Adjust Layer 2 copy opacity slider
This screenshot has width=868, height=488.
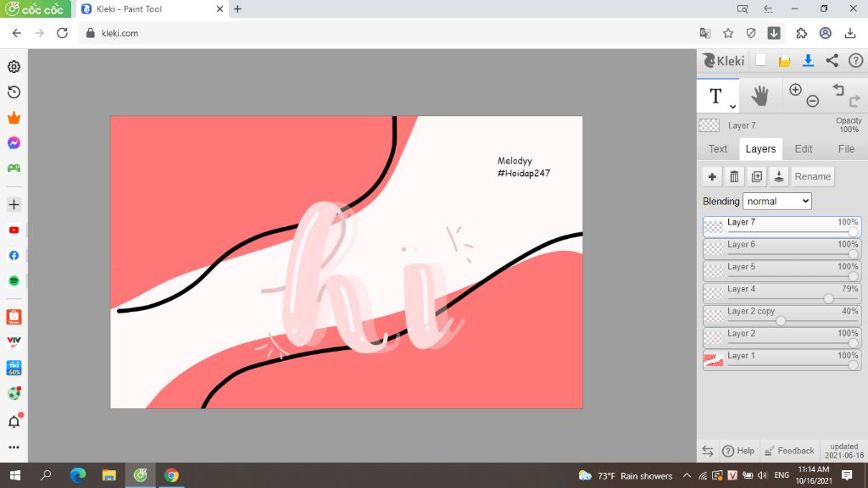click(x=781, y=321)
